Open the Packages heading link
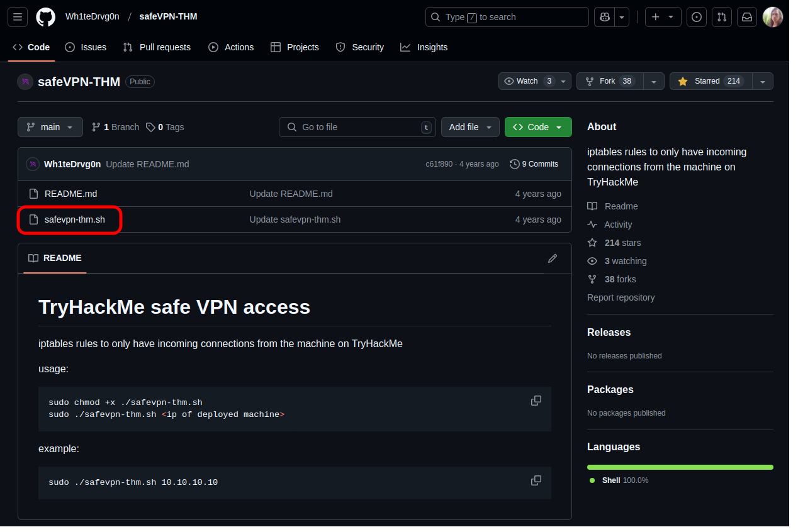798x532 pixels. 610,389
